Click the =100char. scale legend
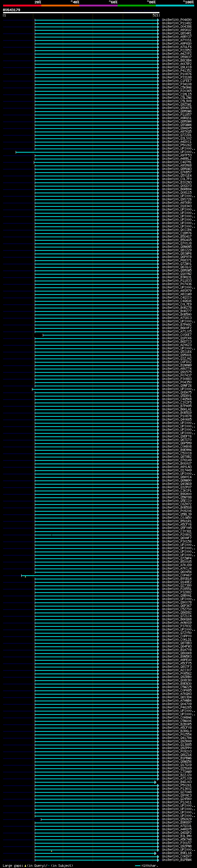Viewport: 197px width, 868px height. point(146,866)
